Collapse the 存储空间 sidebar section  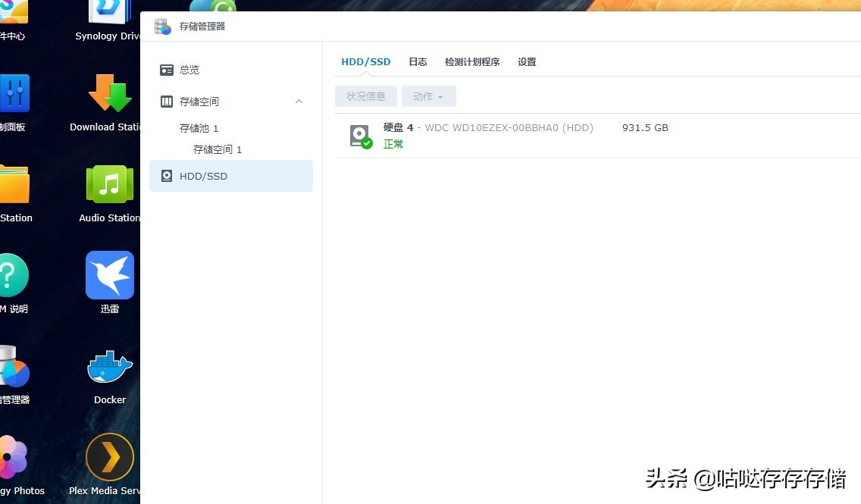coord(299,101)
